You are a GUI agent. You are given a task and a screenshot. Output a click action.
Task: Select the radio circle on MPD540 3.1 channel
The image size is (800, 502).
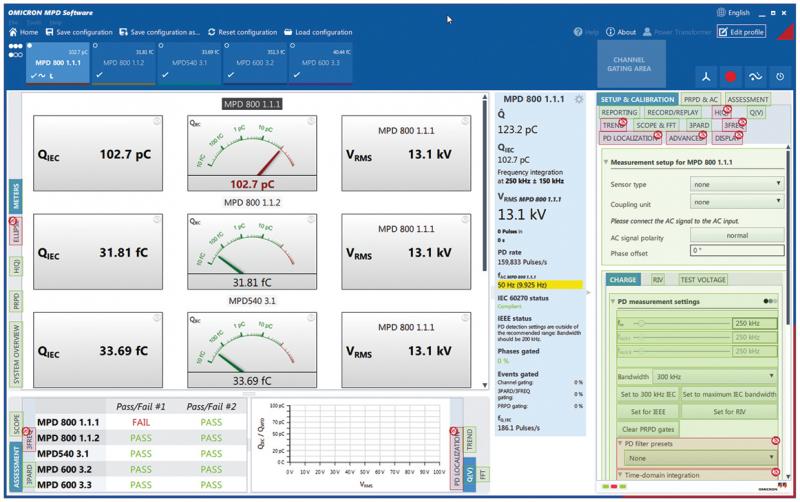(161, 45)
